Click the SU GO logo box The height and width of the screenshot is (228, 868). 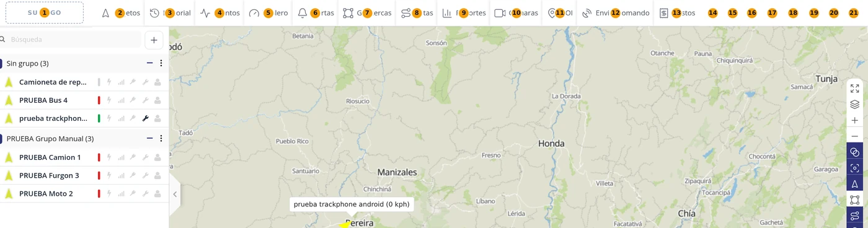[44, 12]
